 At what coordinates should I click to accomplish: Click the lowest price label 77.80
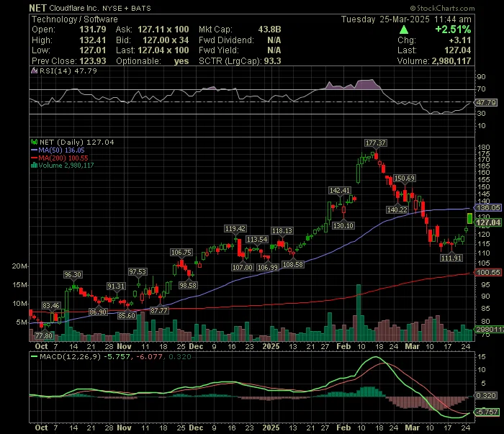[x=44, y=336]
